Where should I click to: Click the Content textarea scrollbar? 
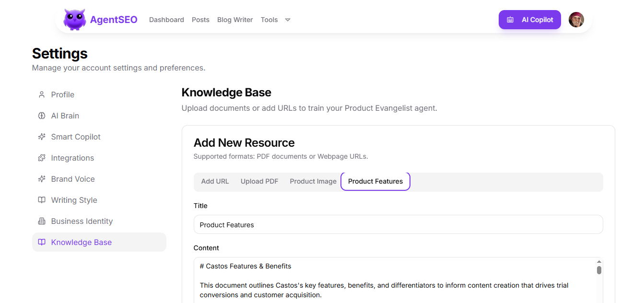[598, 271]
